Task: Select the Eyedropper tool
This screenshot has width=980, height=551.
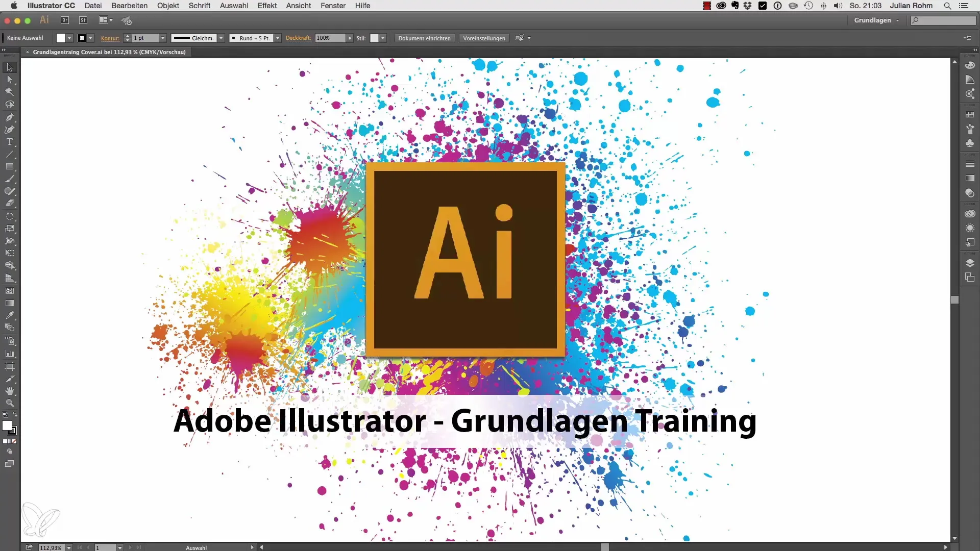Action: click(x=9, y=315)
